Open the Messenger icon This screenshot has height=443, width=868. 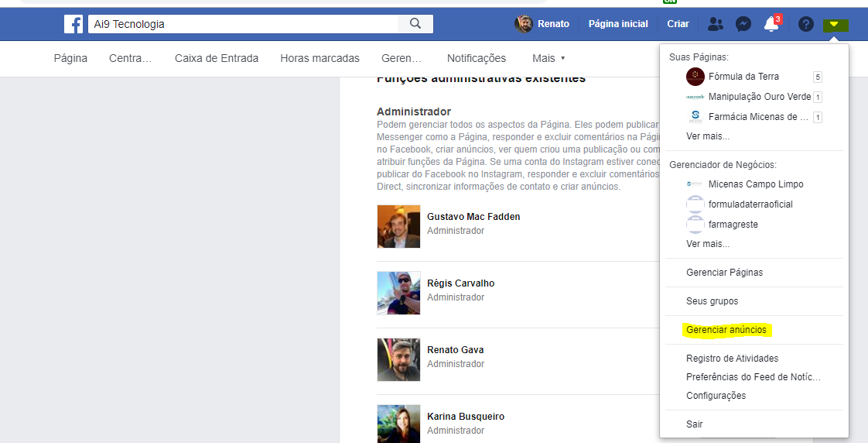click(x=743, y=24)
